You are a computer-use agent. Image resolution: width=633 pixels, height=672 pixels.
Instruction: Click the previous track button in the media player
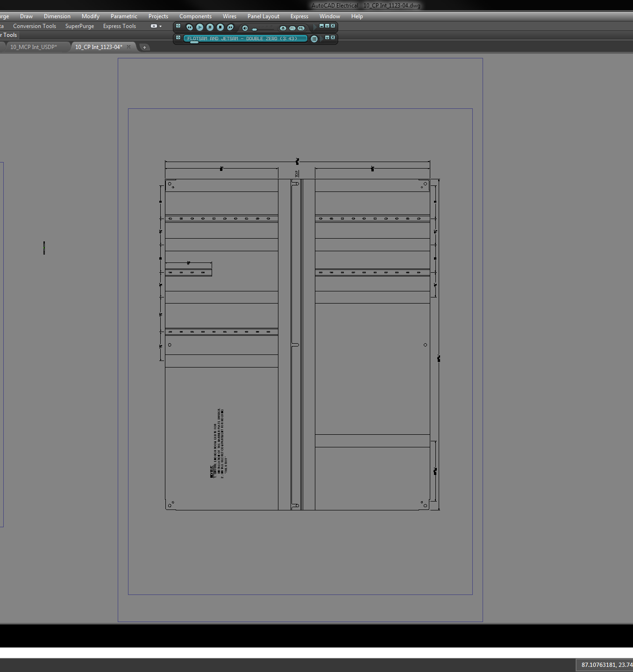(189, 27)
